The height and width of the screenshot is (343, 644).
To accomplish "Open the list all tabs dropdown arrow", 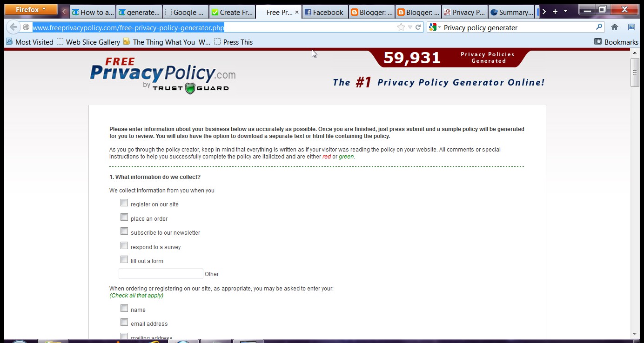I will pyautogui.click(x=565, y=12).
